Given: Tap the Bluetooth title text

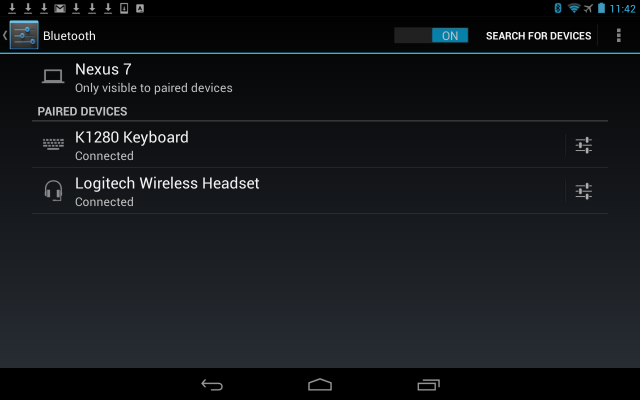Looking at the screenshot, I should [69, 36].
